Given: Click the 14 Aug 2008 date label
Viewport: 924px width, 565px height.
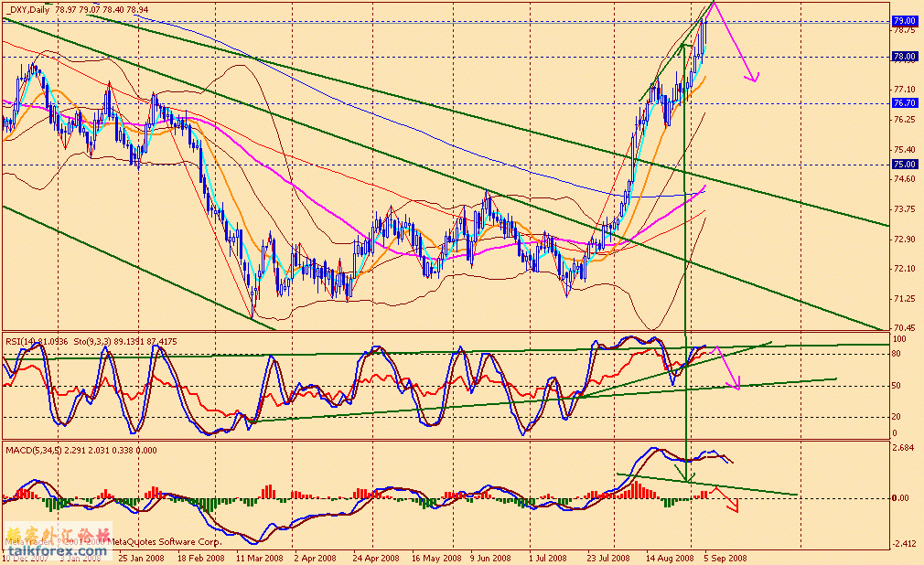Looking at the screenshot, I should point(670,559).
